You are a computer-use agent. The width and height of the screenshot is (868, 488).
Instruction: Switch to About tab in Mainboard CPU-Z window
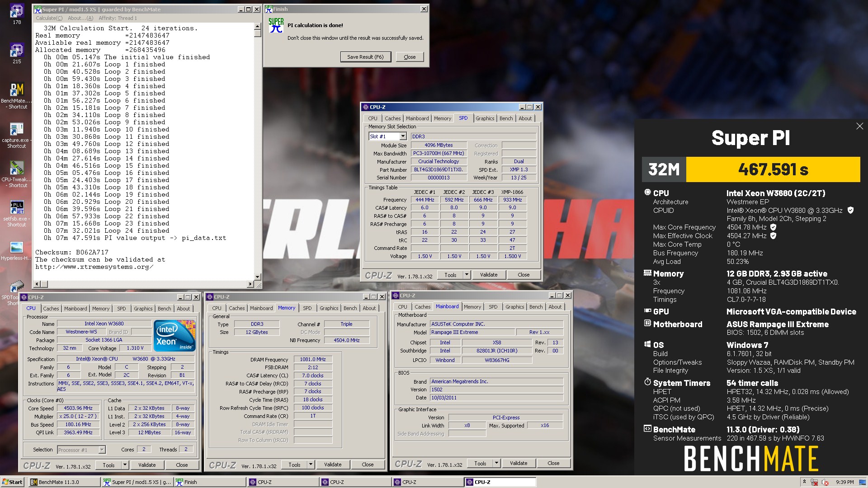click(x=555, y=307)
